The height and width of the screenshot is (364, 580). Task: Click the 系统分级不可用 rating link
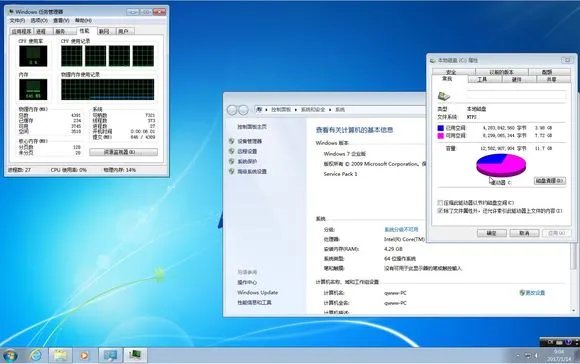[401, 229]
